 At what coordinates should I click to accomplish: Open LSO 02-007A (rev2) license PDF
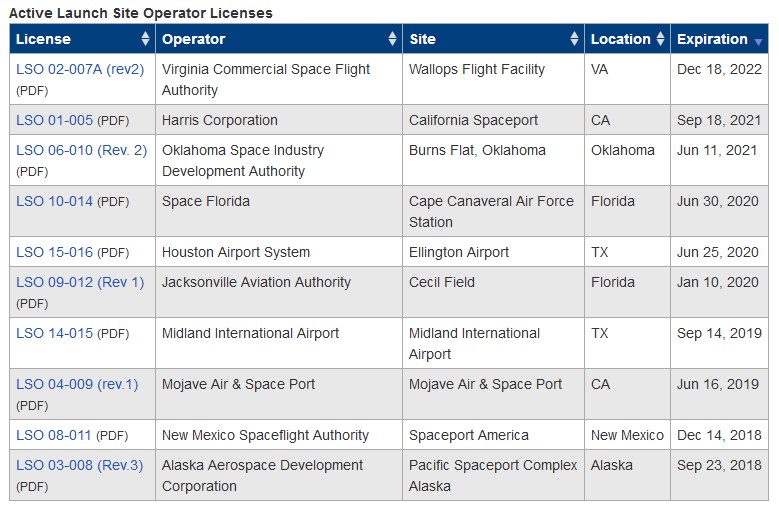pos(80,69)
